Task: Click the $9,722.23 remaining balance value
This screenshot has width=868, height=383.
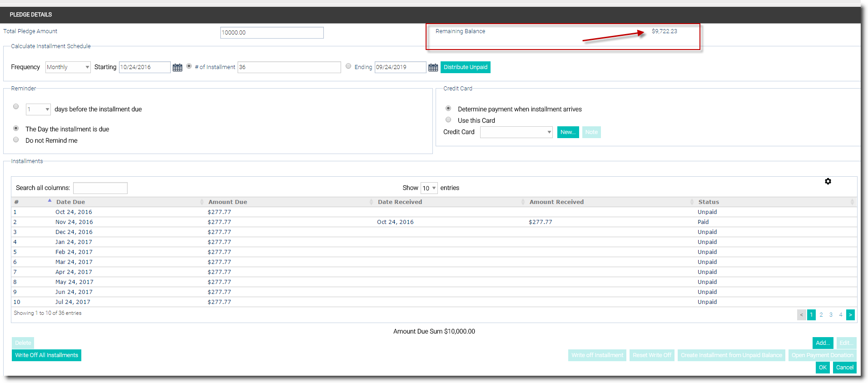Action: [665, 31]
